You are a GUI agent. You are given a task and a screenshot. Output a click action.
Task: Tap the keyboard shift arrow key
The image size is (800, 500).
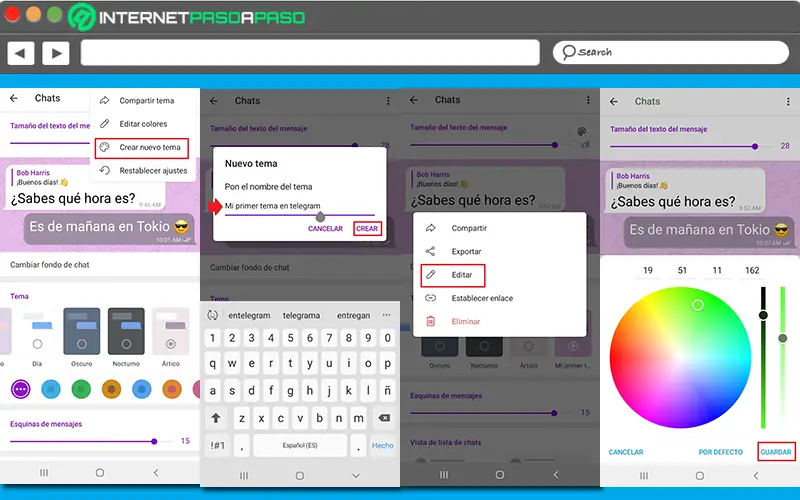pos(216,418)
